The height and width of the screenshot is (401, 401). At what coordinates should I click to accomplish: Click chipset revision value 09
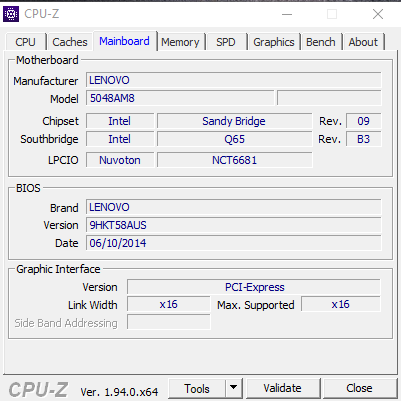[364, 121]
